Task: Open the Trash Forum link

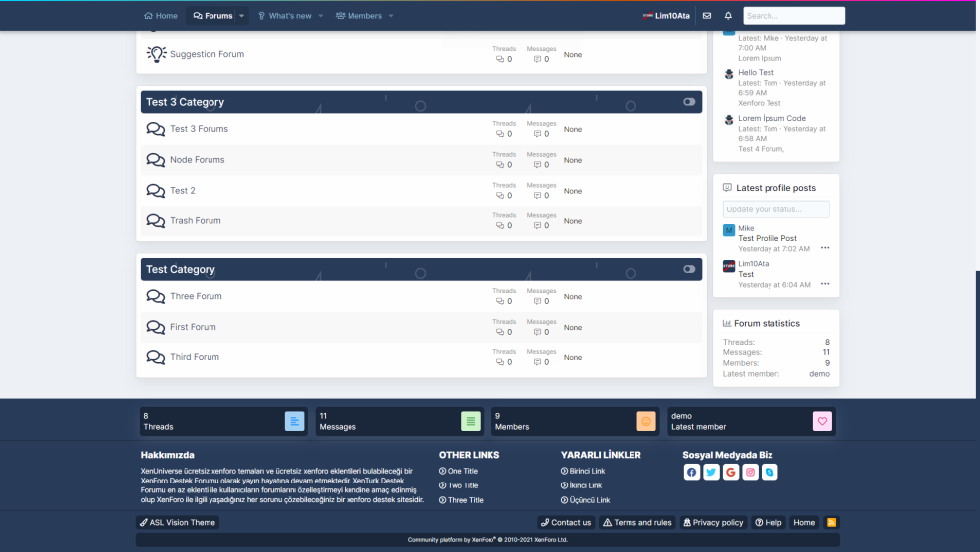Action: coord(195,220)
